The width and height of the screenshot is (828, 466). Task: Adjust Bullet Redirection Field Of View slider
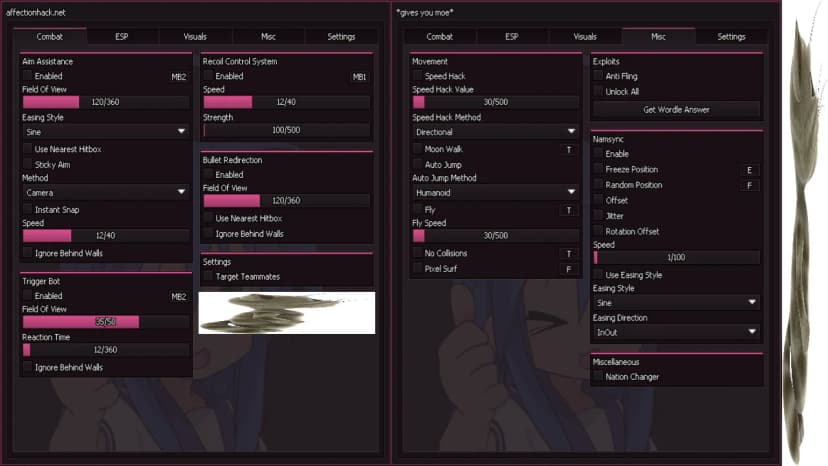[286, 201]
